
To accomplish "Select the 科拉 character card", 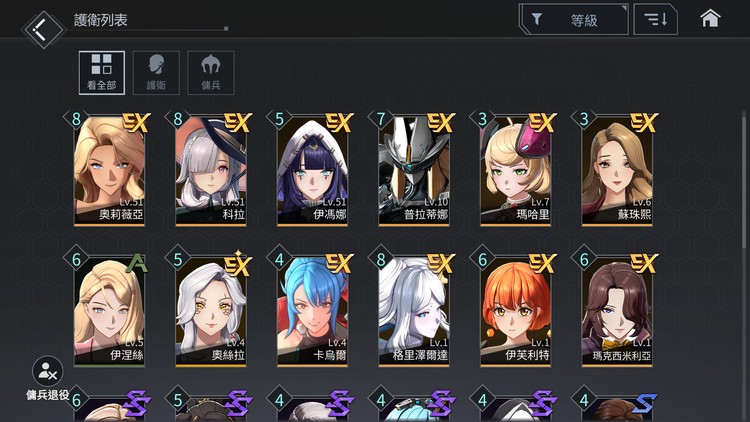I will (x=211, y=171).
